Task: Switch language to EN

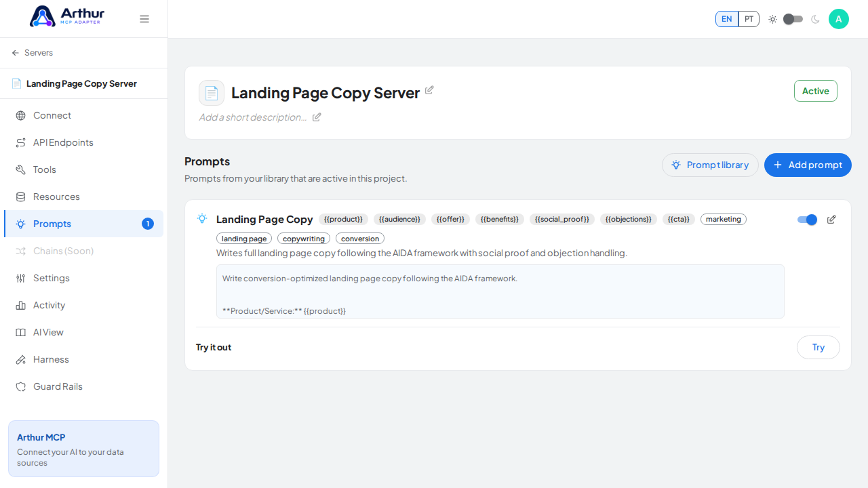Action: (x=727, y=19)
